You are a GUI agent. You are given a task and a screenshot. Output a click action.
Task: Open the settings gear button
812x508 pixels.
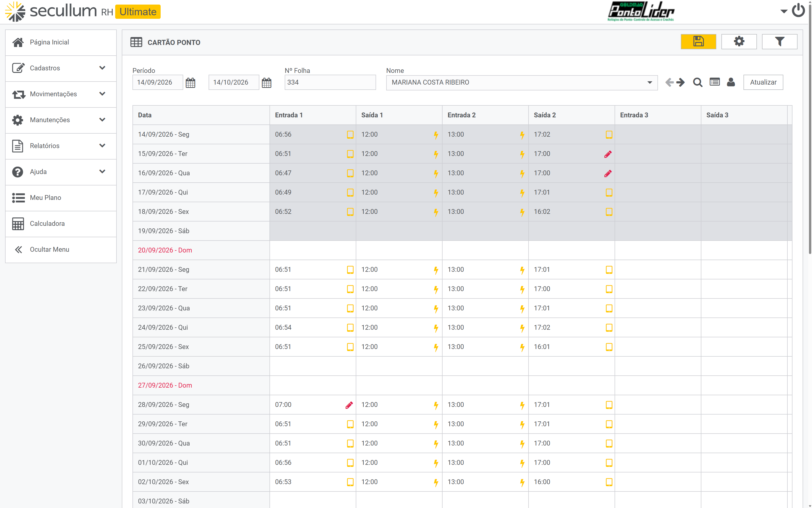pyautogui.click(x=739, y=42)
